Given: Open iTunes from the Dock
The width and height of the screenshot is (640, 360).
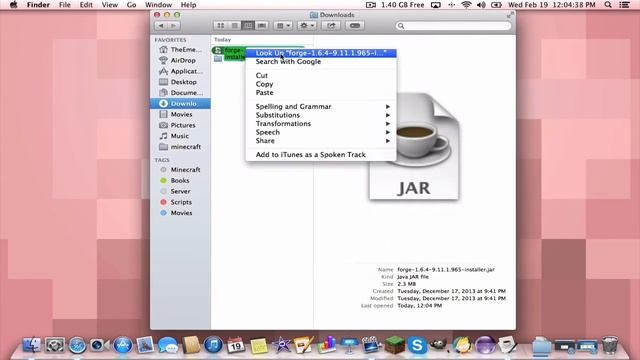Looking at the screenshot, I should point(213,345).
